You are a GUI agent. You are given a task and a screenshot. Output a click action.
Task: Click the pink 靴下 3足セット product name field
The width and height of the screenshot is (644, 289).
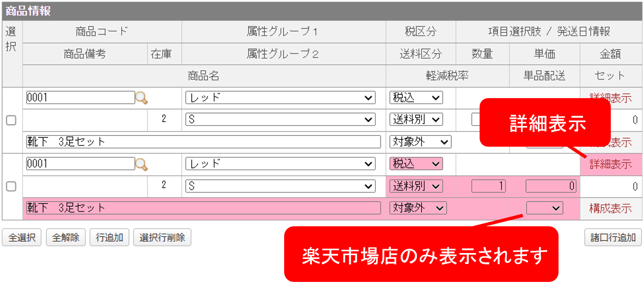[203, 208]
